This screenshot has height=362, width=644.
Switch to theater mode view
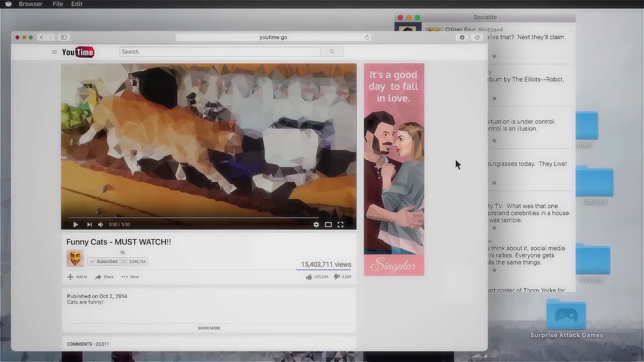click(x=328, y=225)
